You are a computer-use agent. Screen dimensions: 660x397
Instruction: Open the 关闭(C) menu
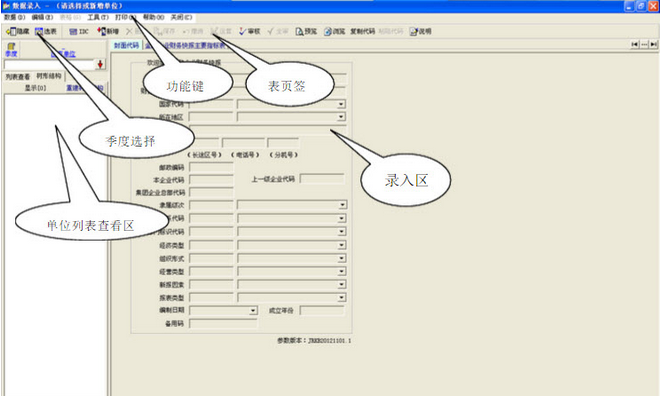click(x=181, y=17)
